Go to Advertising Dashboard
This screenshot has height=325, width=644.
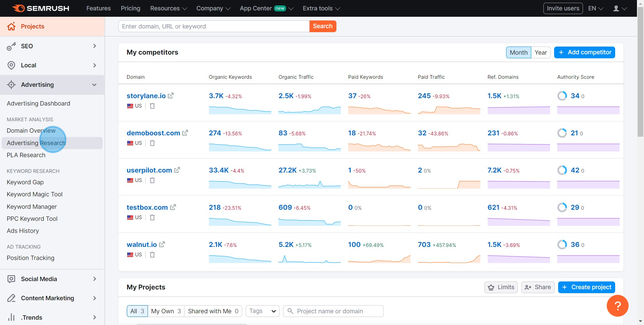point(38,104)
